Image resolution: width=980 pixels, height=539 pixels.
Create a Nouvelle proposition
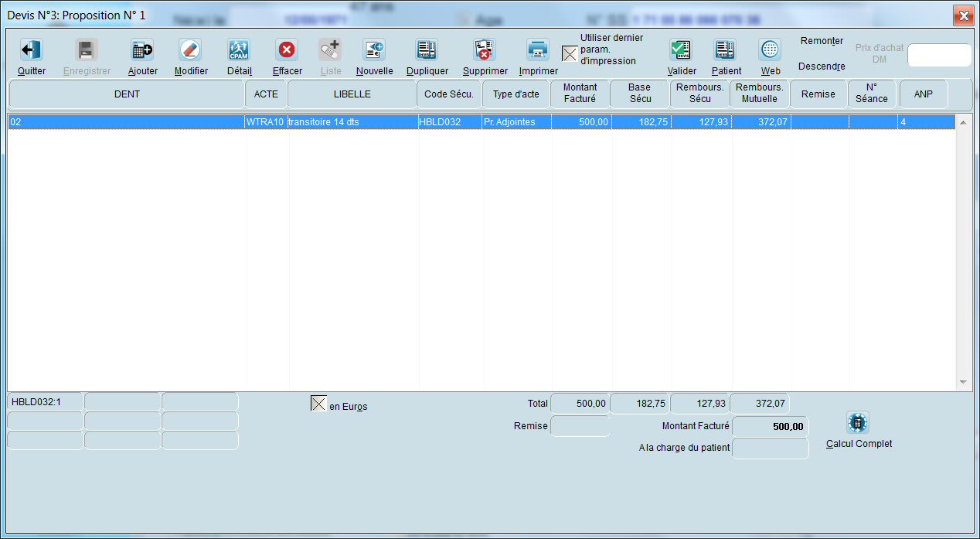point(374,51)
